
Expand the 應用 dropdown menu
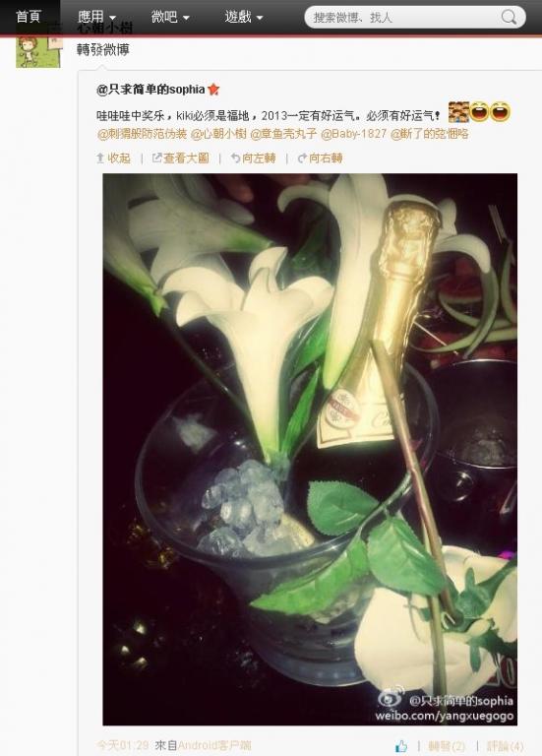(96, 18)
